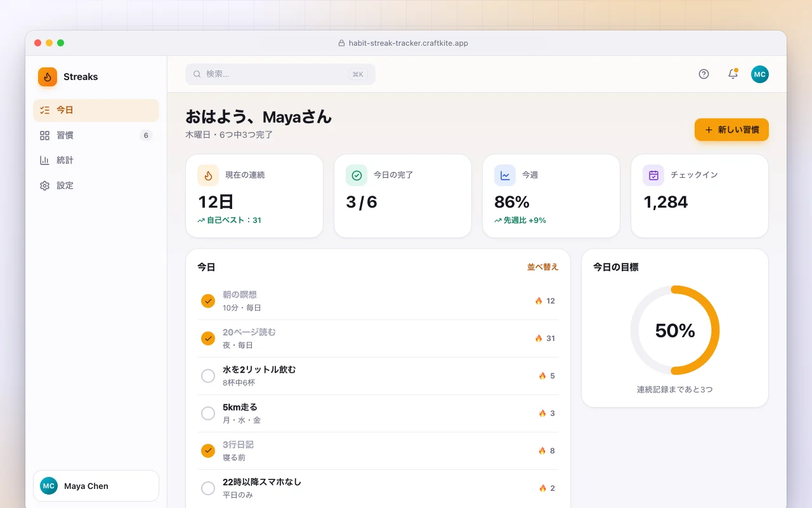Click the 8杯中6杯 progress text

pyautogui.click(x=239, y=383)
